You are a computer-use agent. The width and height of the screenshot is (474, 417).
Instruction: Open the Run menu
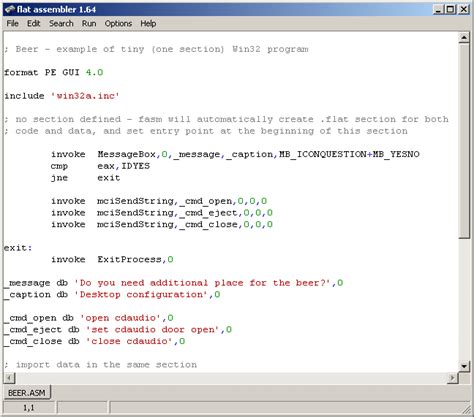click(x=89, y=24)
